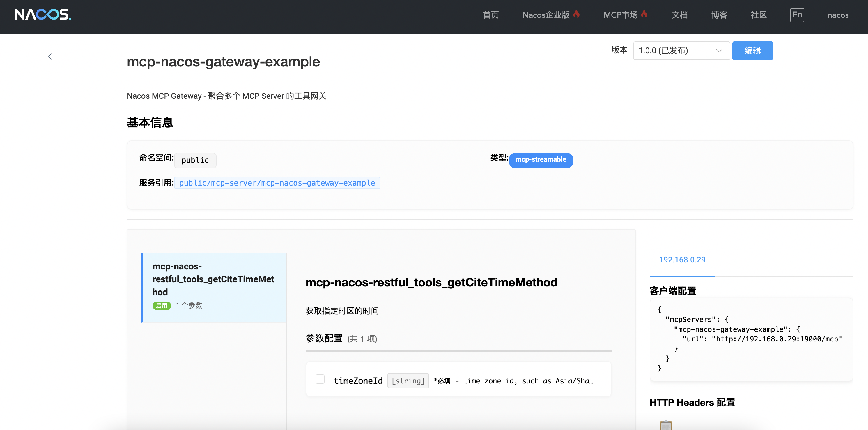The image size is (868, 430).
Task: Click the 编辑 button
Action: 752,51
